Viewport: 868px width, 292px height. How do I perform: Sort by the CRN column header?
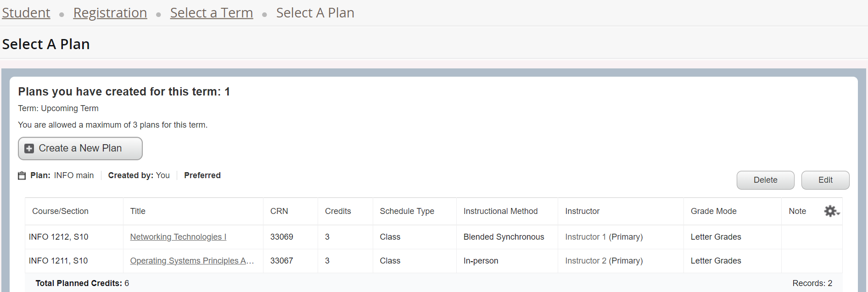tap(279, 211)
